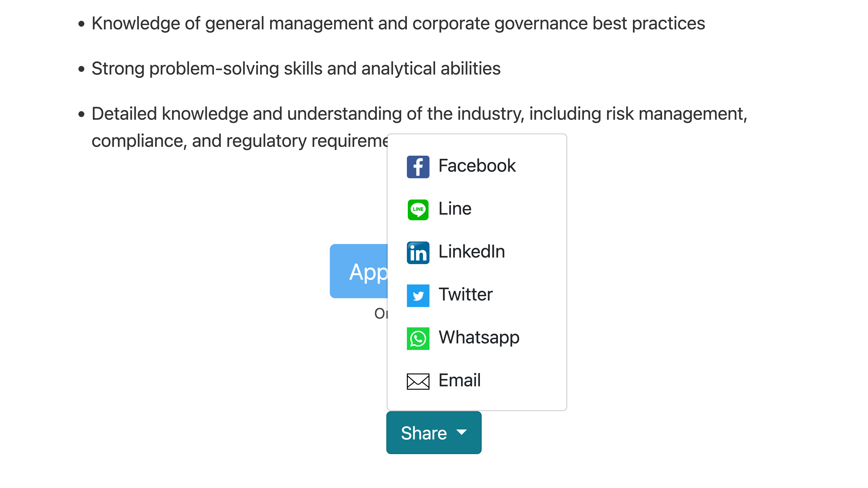Click the Line app icon

click(x=418, y=209)
